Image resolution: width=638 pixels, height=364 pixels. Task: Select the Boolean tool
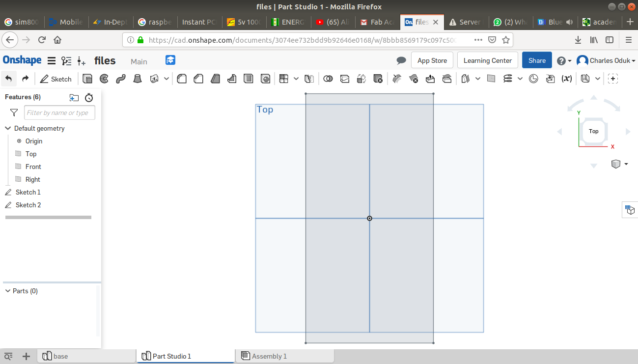point(328,79)
